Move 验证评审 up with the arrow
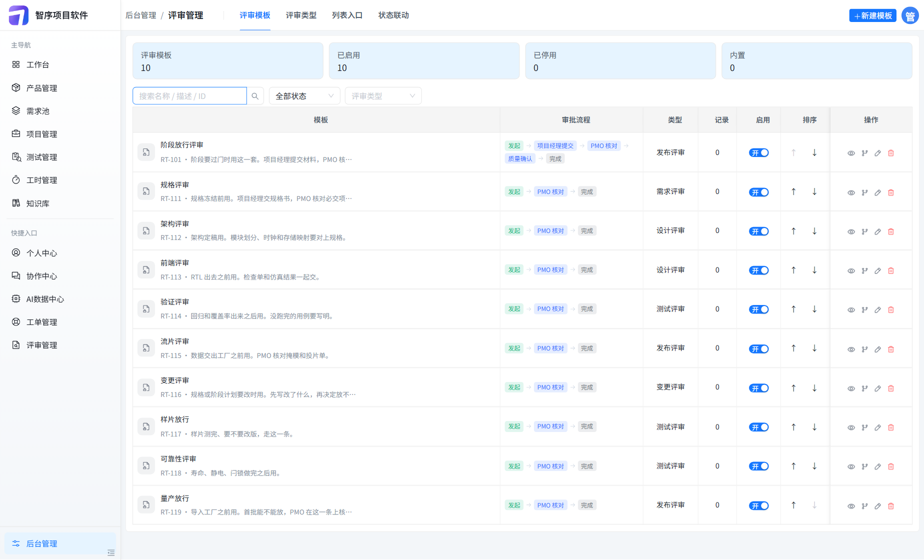Image resolution: width=924 pixels, height=560 pixels. 793,309
